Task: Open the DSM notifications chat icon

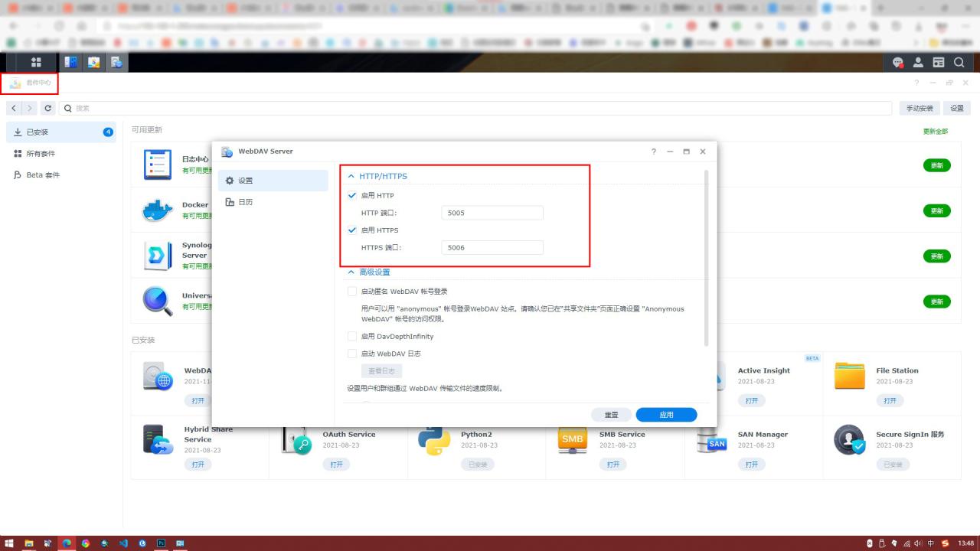Action: click(898, 63)
